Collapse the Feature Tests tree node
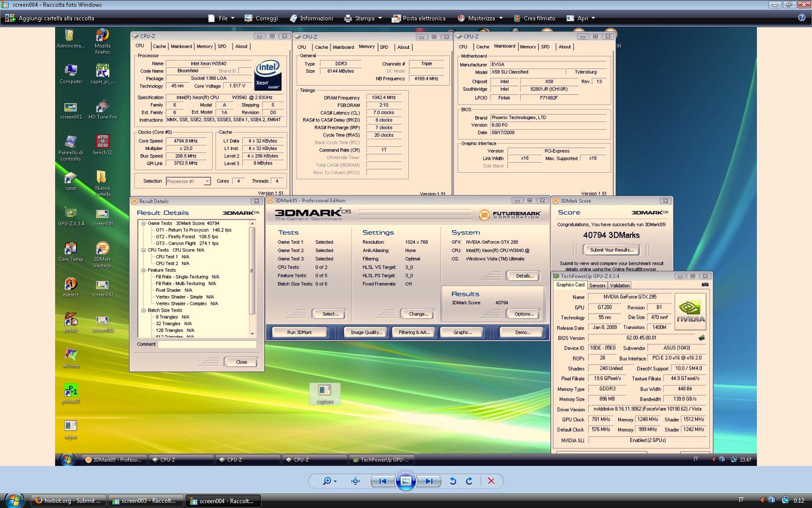 click(144, 270)
